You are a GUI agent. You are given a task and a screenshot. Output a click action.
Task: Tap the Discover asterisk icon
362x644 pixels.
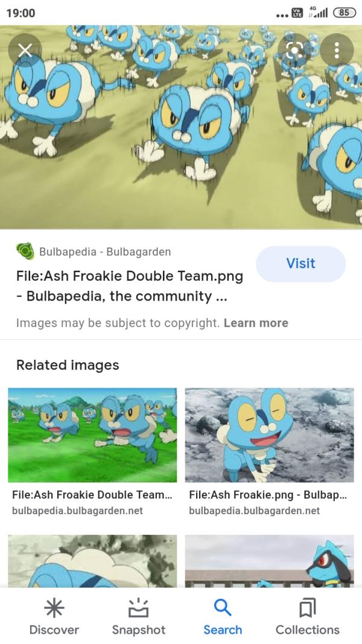click(54, 608)
